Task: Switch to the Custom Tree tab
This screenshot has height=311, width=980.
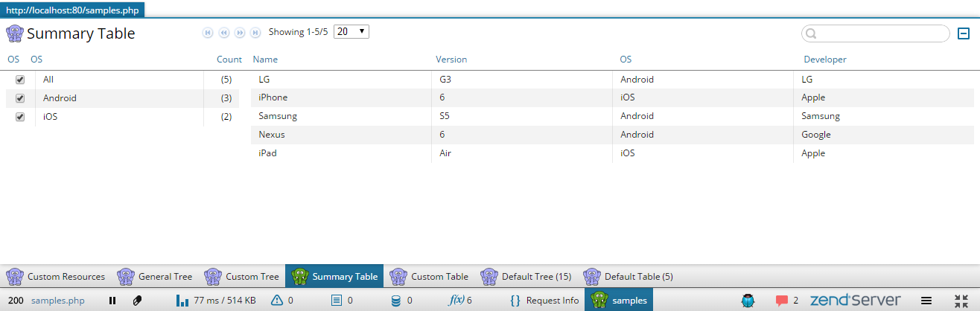Action: coord(243,277)
